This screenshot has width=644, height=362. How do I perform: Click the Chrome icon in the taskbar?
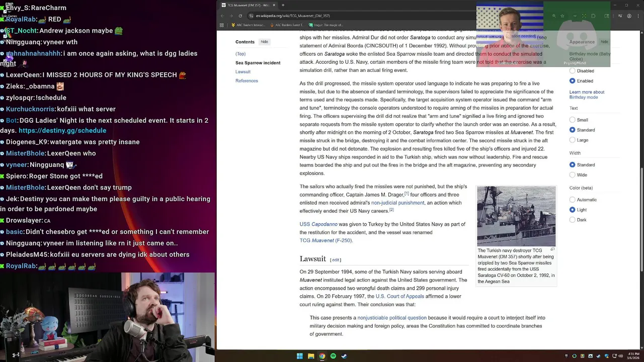tap(322, 356)
